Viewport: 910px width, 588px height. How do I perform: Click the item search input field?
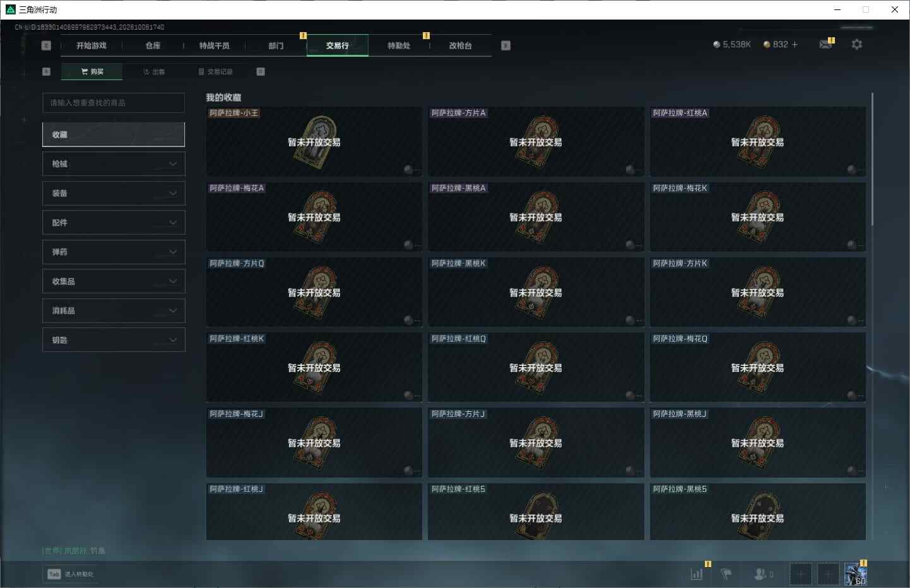click(114, 103)
